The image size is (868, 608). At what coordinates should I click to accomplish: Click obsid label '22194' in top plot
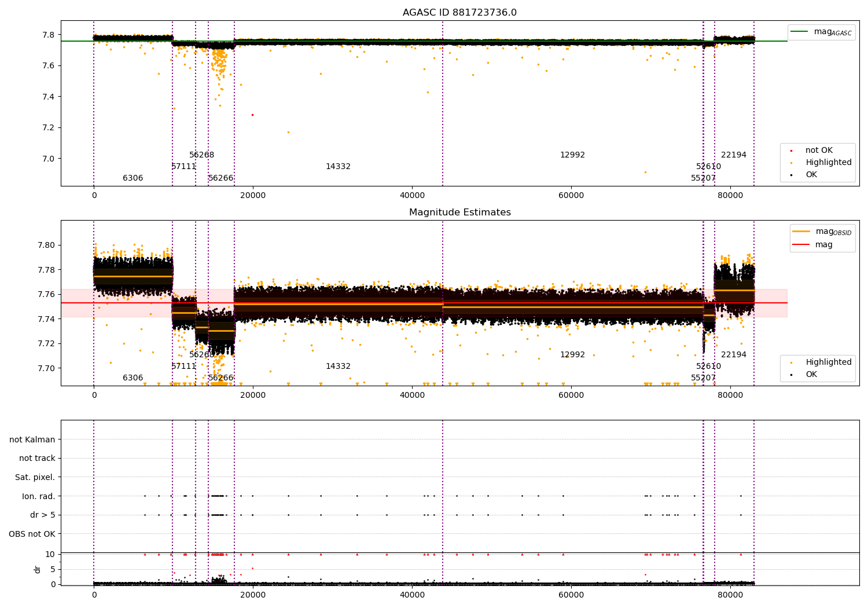click(x=733, y=155)
